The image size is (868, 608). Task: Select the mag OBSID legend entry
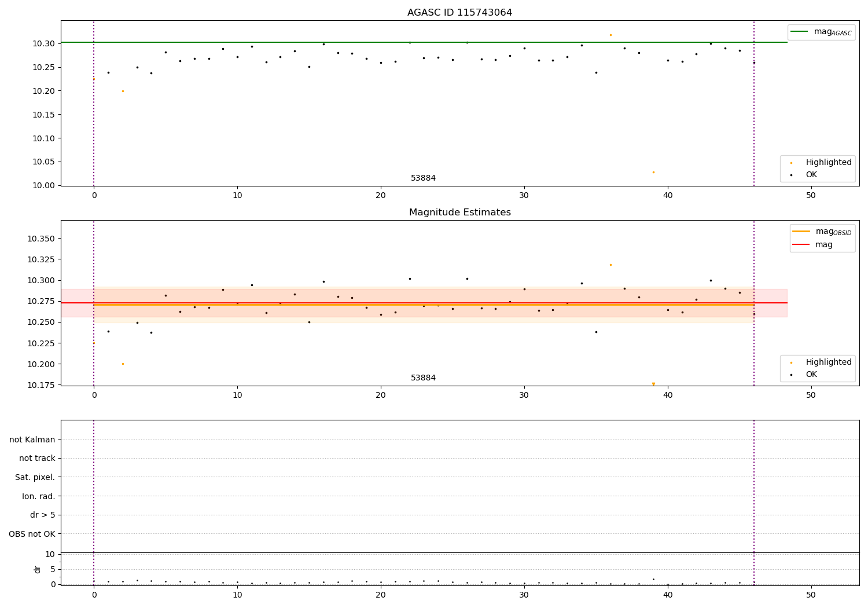click(822, 232)
